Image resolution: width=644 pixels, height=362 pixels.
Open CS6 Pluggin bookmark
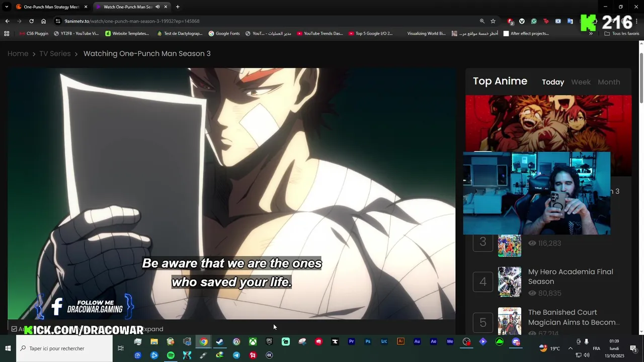click(x=34, y=34)
